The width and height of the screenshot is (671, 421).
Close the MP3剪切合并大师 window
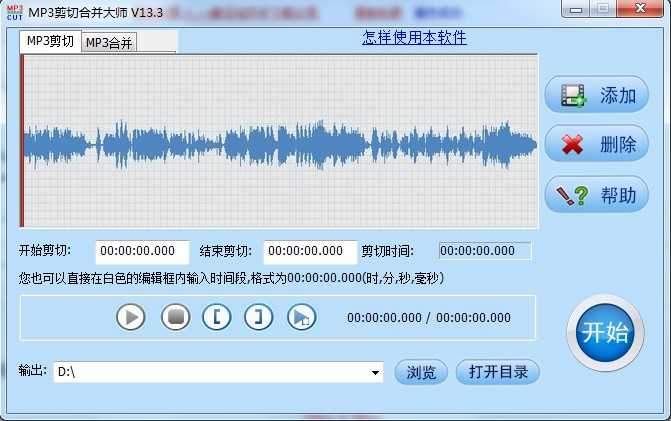(x=640, y=9)
